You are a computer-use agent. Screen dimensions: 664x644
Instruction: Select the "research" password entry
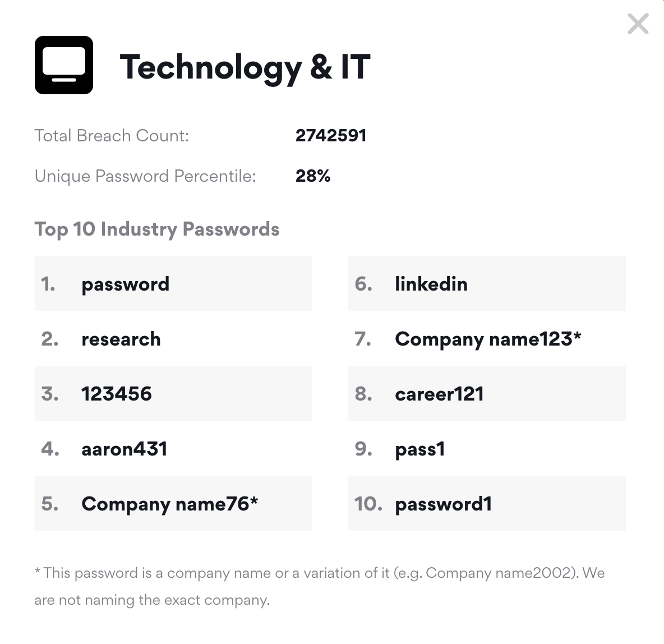point(121,339)
